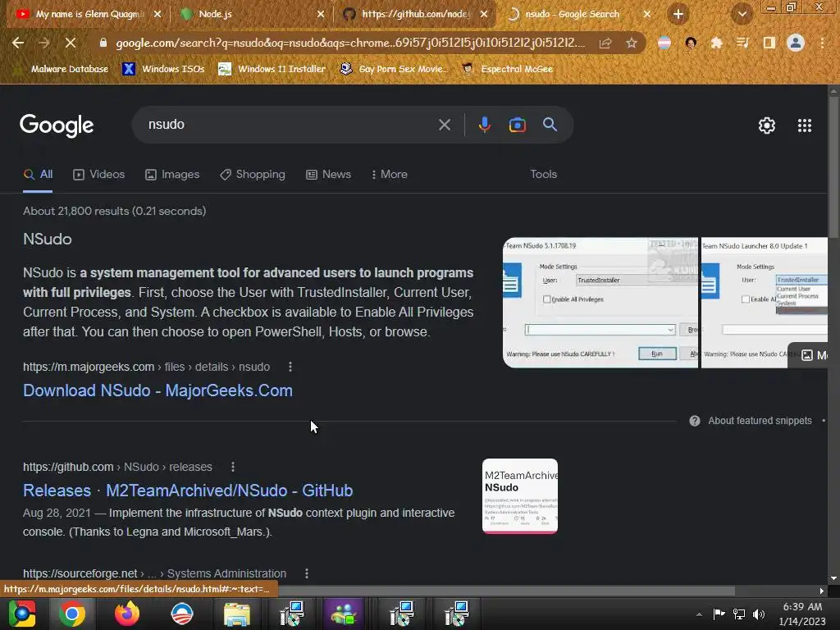
Task: Search by image camera icon
Action: coord(517,125)
